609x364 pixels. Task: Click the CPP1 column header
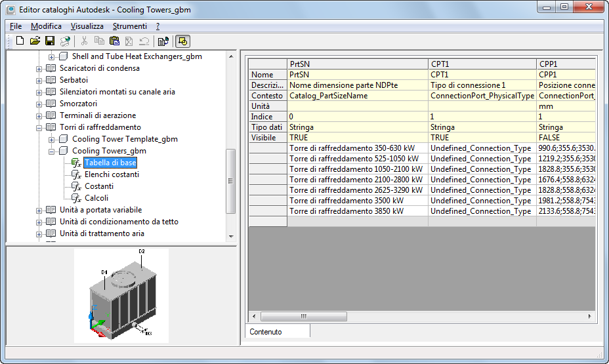click(x=566, y=64)
